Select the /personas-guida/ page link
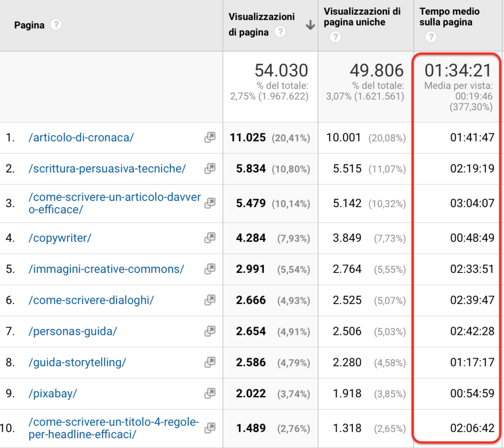Screen dimensions: 504x448 [x=73, y=331]
